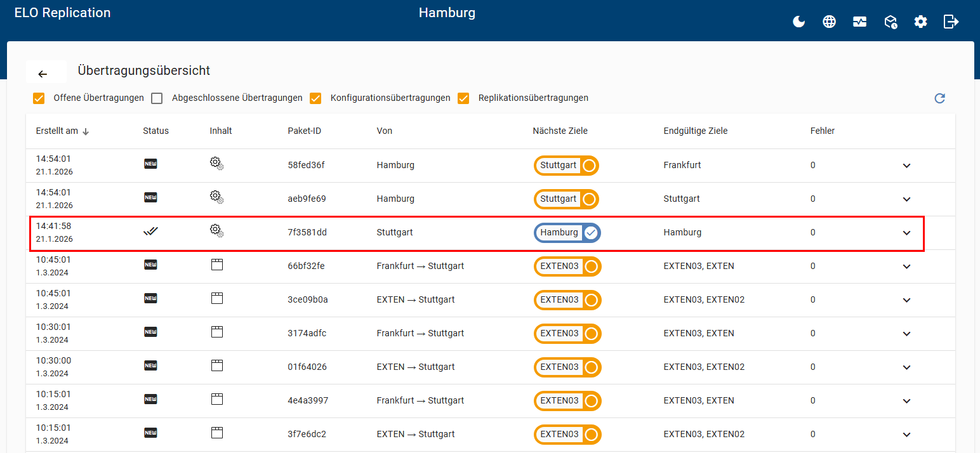This screenshot has height=453, width=980.
Task: Toggle Konfigurationsübertragungen checkbox
Action: [315, 98]
